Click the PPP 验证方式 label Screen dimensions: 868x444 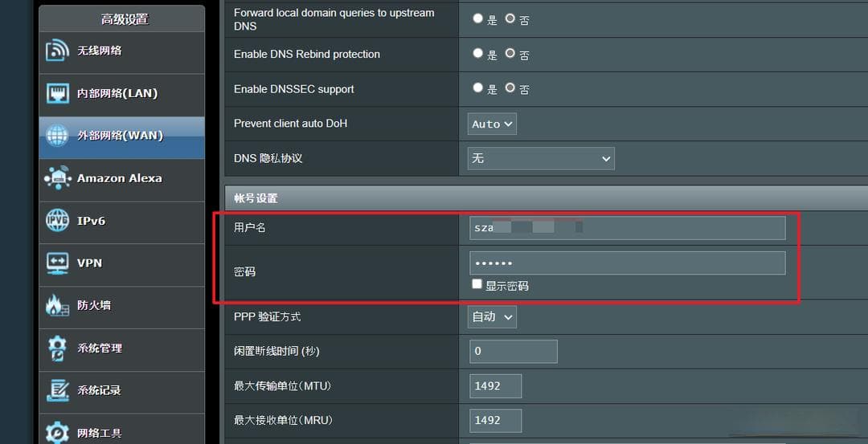268,317
